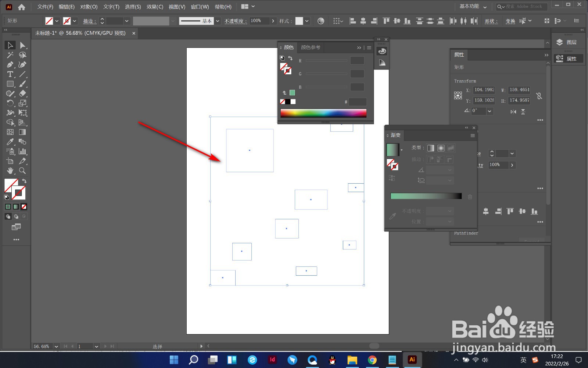Switch to the 颜色参考 tab

click(x=311, y=47)
